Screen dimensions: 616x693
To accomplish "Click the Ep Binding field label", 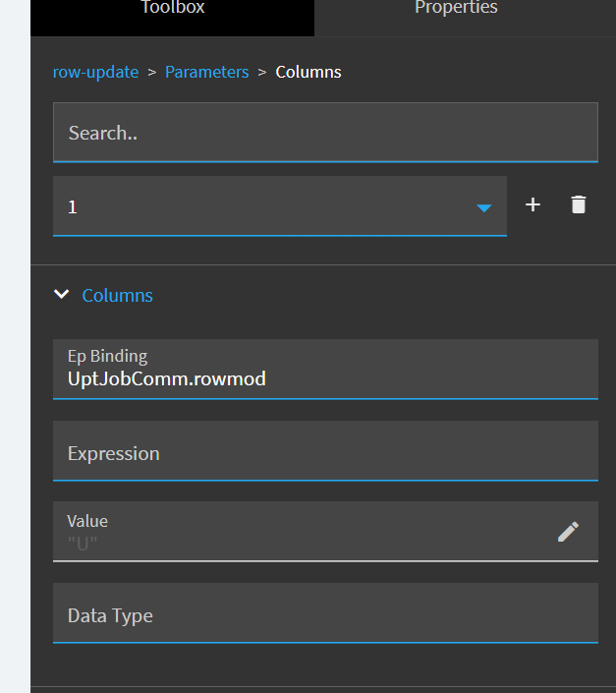I will 107,356.
